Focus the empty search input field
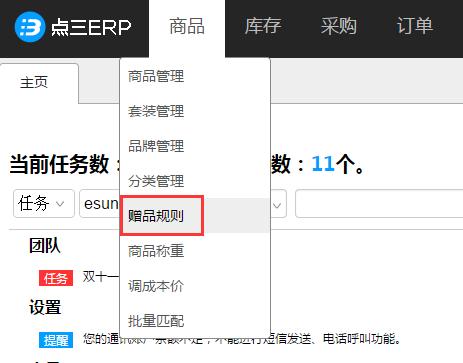The height and width of the screenshot is (363, 463). click(x=379, y=203)
